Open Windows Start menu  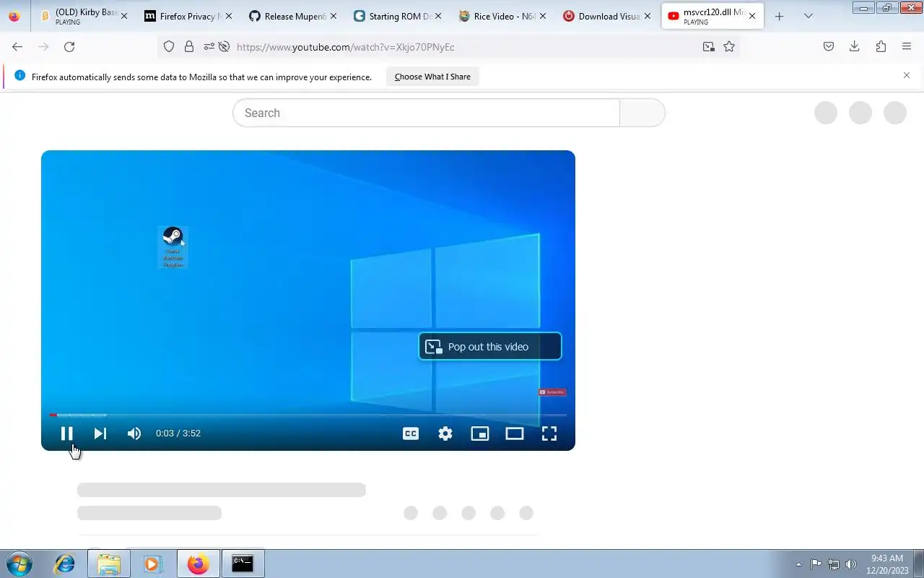click(x=19, y=564)
